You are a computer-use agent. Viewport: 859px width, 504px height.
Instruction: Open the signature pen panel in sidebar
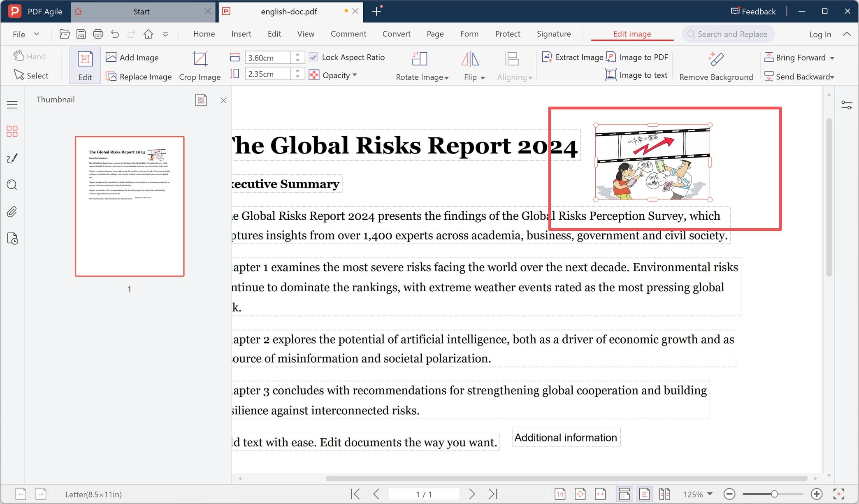12,158
